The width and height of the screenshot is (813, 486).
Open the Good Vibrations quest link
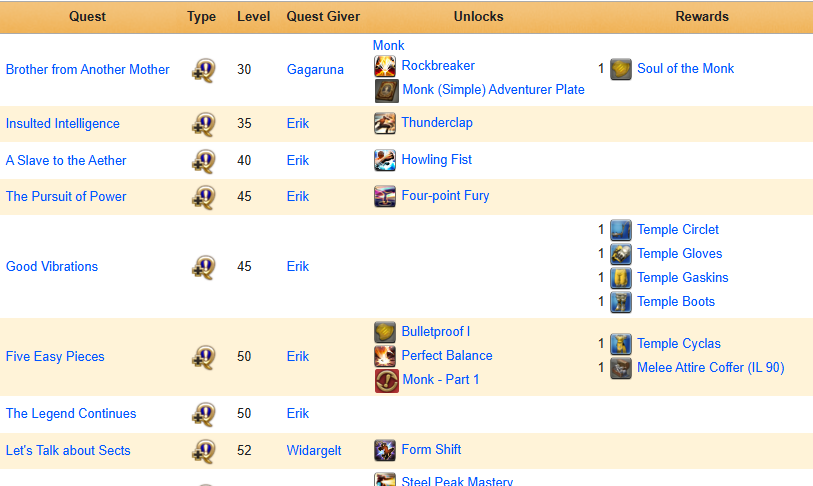[52, 267]
